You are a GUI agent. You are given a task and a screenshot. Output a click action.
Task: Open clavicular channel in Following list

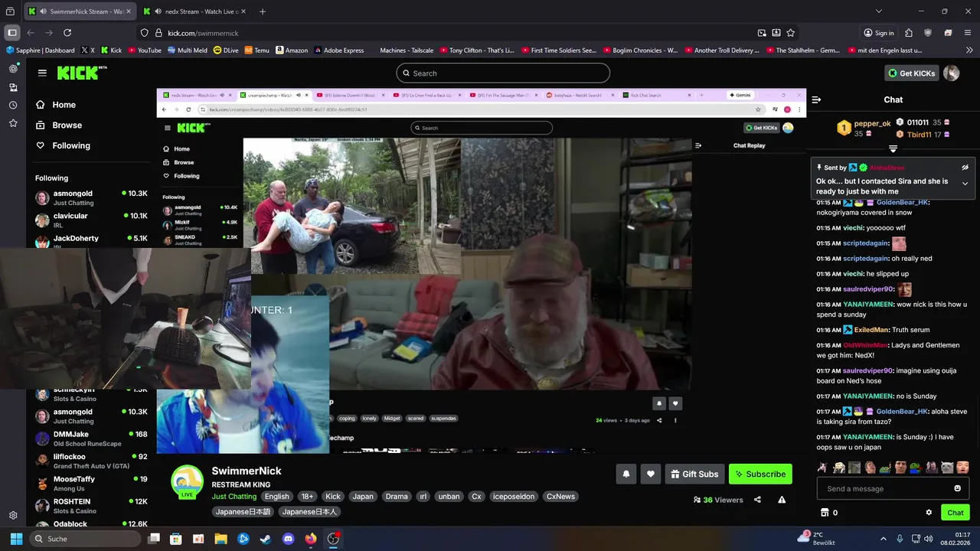[91, 220]
